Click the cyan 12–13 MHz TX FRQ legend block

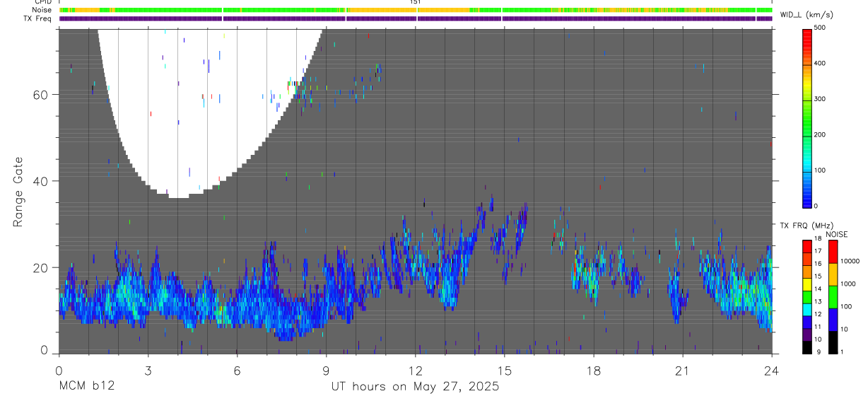click(807, 310)
